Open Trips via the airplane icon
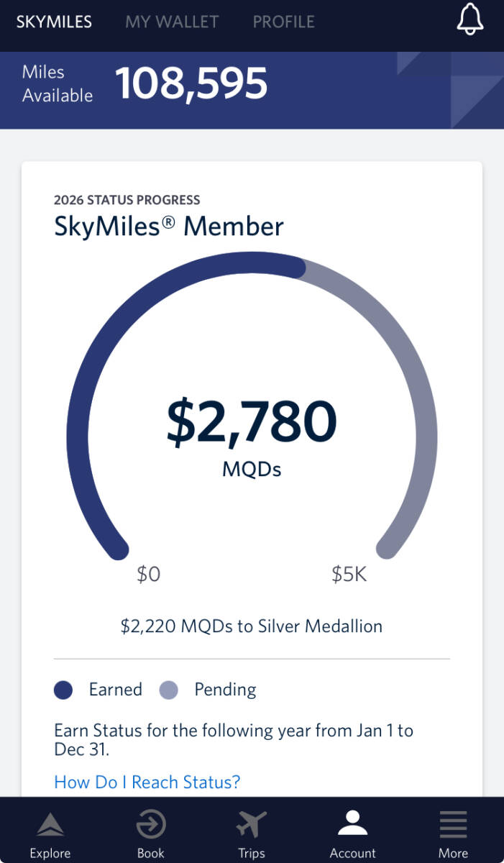This screenshot has width=504, height=863. point(252,825)
